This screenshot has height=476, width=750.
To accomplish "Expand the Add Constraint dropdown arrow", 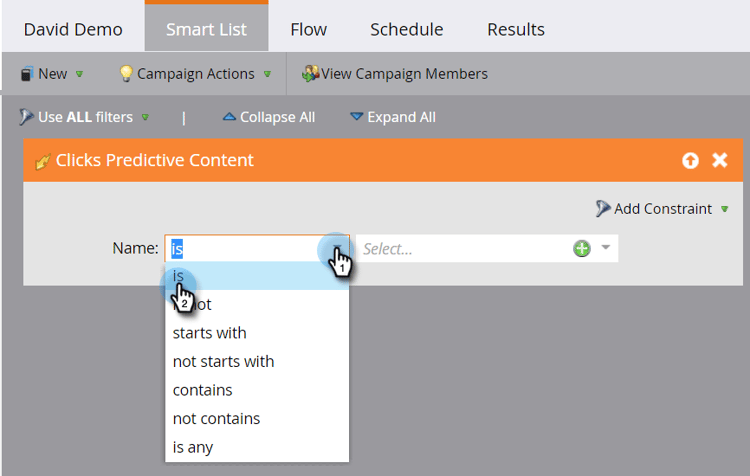I will pyautogui.click(x=723, y=209).
